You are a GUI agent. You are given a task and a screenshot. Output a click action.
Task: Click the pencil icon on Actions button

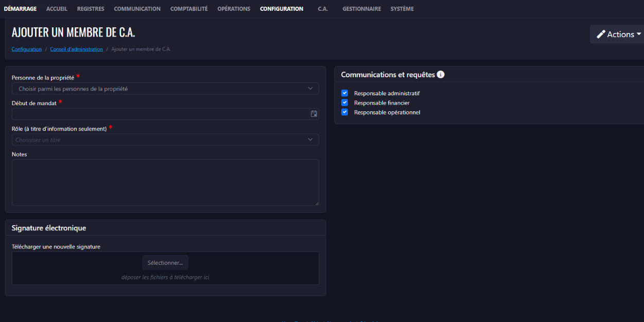(x=601, y=35)
